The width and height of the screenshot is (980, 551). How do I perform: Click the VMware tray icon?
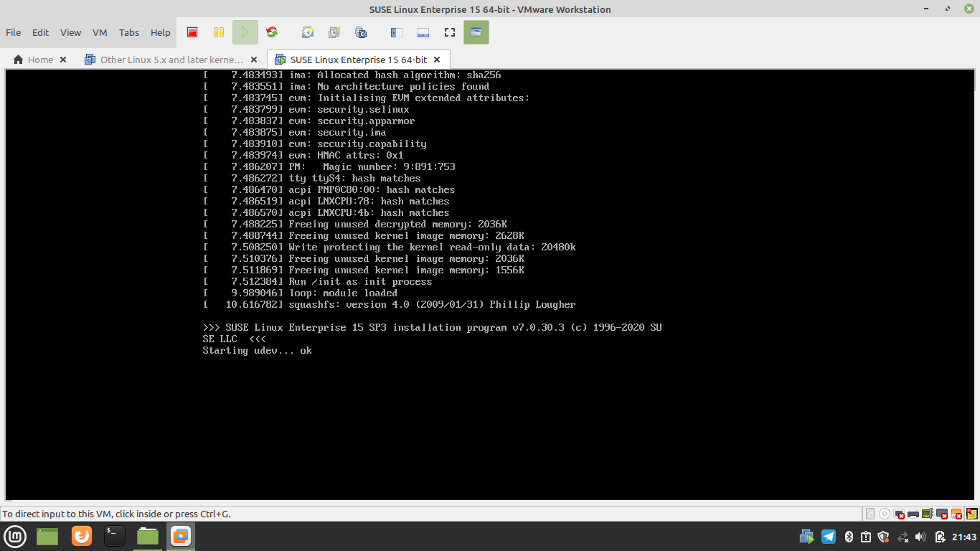807,537
